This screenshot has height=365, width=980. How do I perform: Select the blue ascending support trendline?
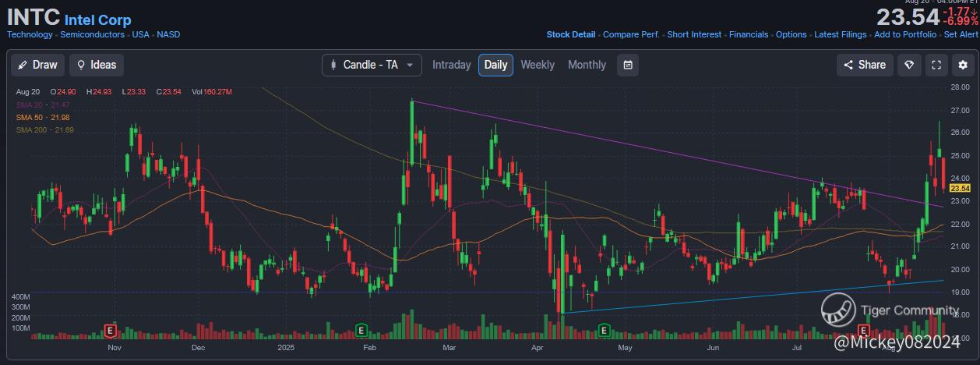click(x=752, y=296)
